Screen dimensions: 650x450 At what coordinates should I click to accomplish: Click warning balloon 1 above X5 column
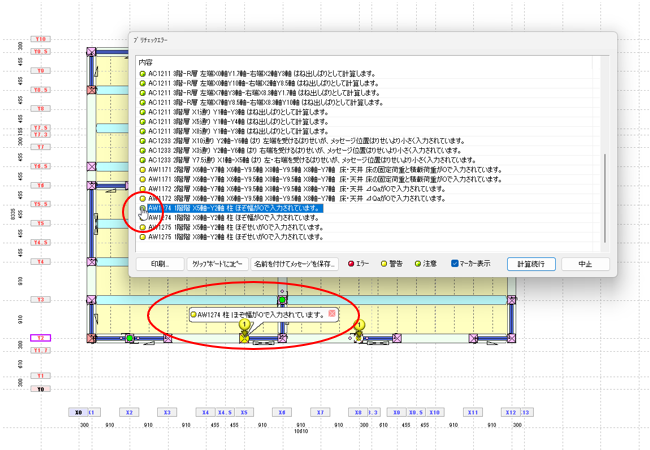coord(245,324)
